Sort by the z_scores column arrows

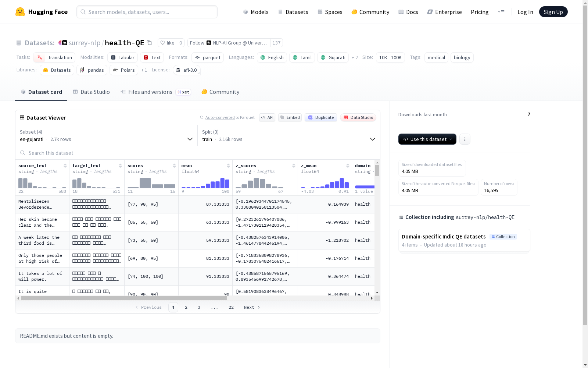tap(294, 166)
